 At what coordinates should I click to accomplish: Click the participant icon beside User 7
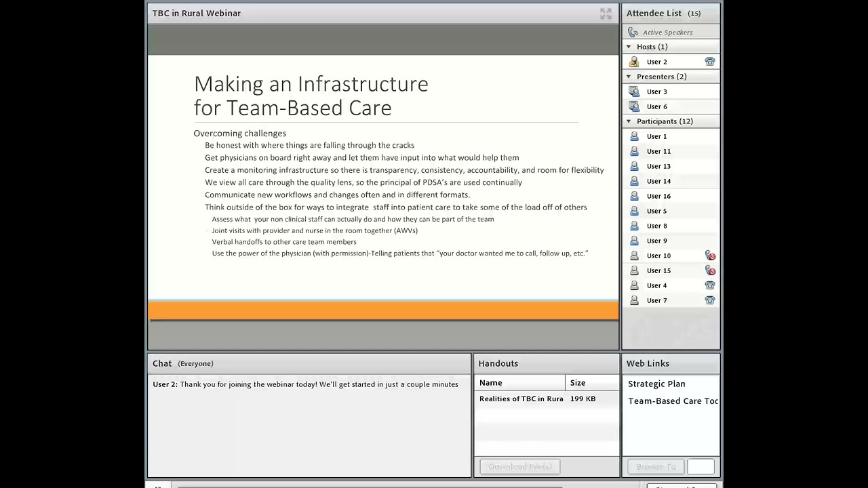[x=634, y=300]
